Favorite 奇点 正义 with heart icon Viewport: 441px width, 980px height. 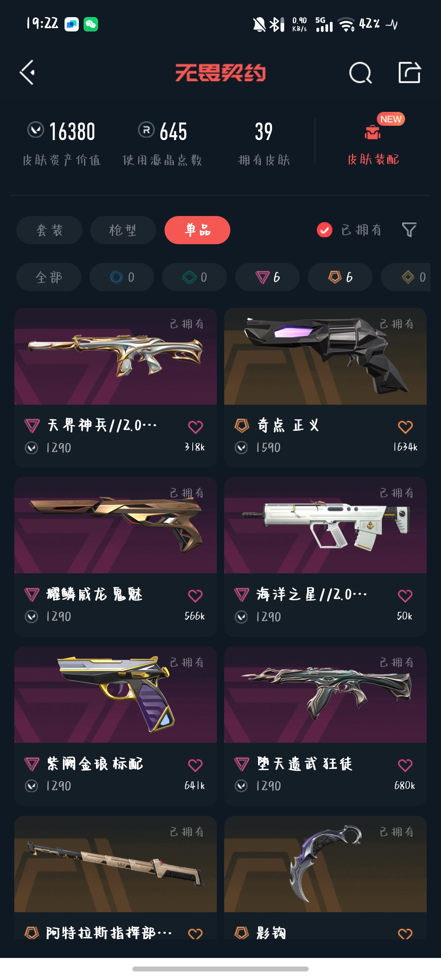click(405, 427)
